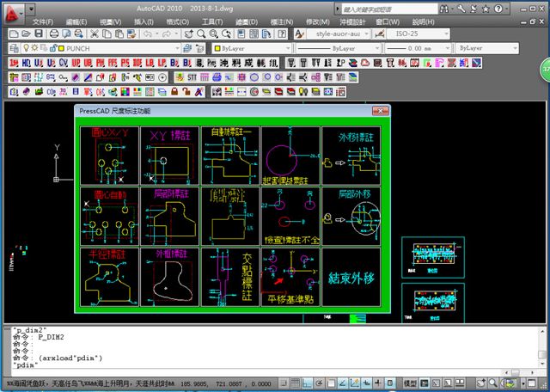Image resolution: width=550 pixels, height=392 pixels.
Task: Open the 文件(F) menu
Action: coord(43,22)
